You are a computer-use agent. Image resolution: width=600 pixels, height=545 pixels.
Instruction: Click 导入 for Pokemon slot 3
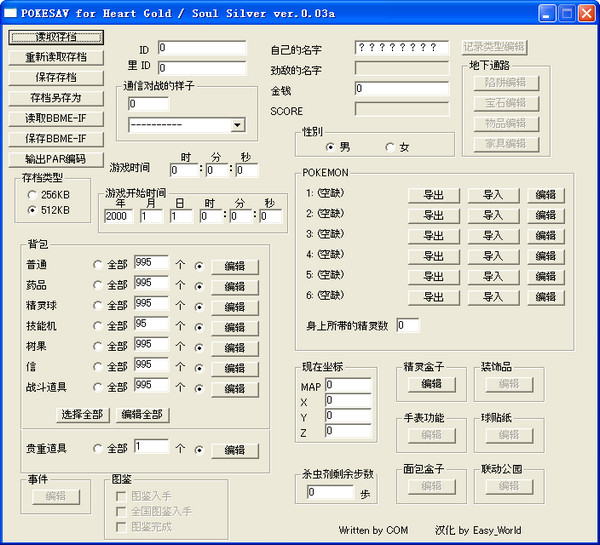(x=493, y=236)
